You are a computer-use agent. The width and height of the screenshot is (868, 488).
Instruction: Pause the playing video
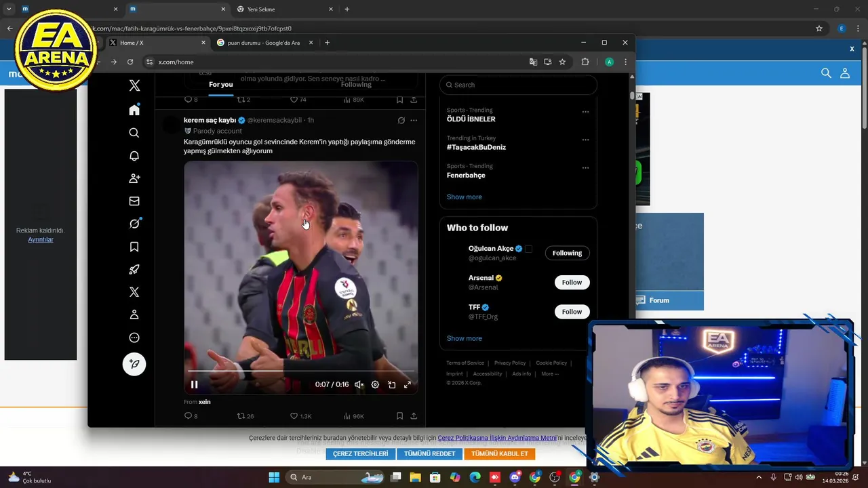[194, 384]
